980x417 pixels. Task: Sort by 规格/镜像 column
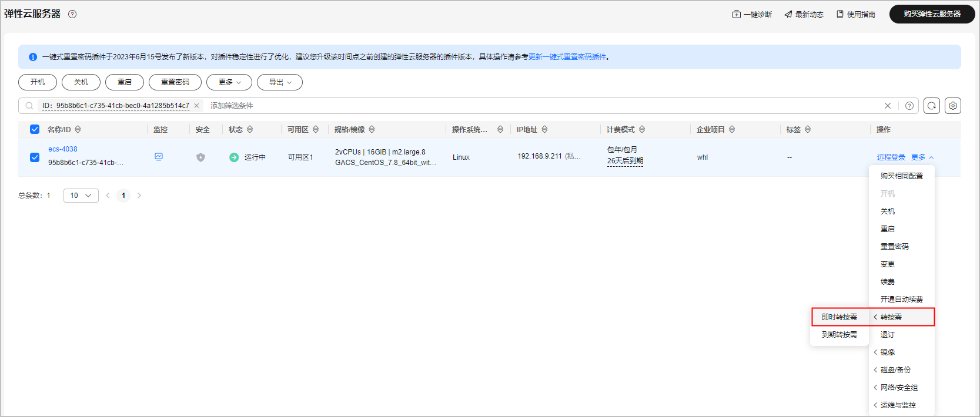point(372,129)
